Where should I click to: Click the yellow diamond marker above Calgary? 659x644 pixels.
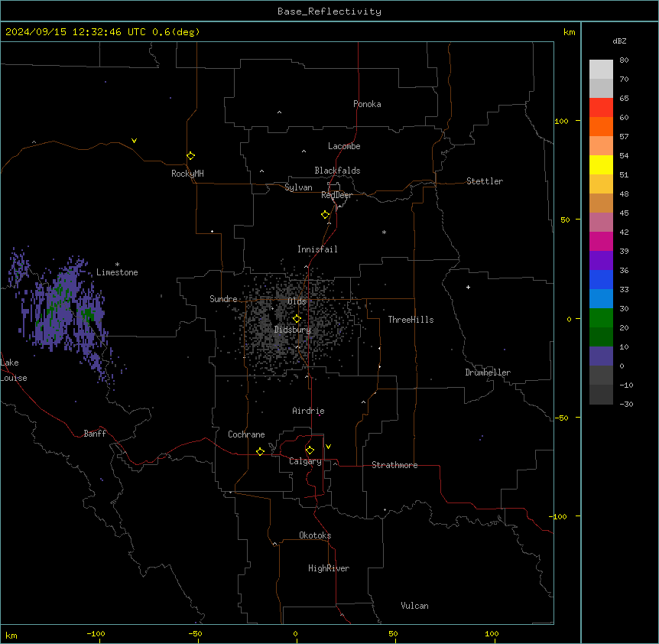(x=310, y=450)
